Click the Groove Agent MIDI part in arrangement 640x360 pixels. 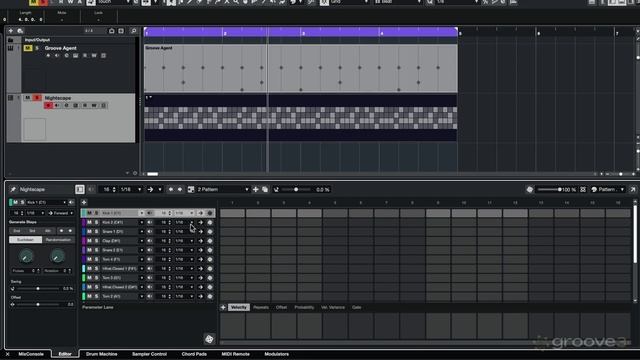pos(301,68)
